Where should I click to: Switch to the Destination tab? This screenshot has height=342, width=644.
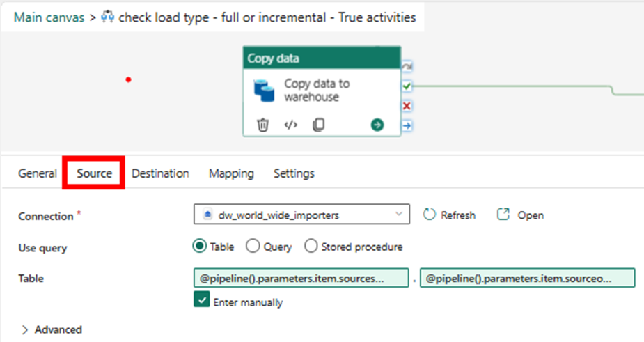point(160,173)
